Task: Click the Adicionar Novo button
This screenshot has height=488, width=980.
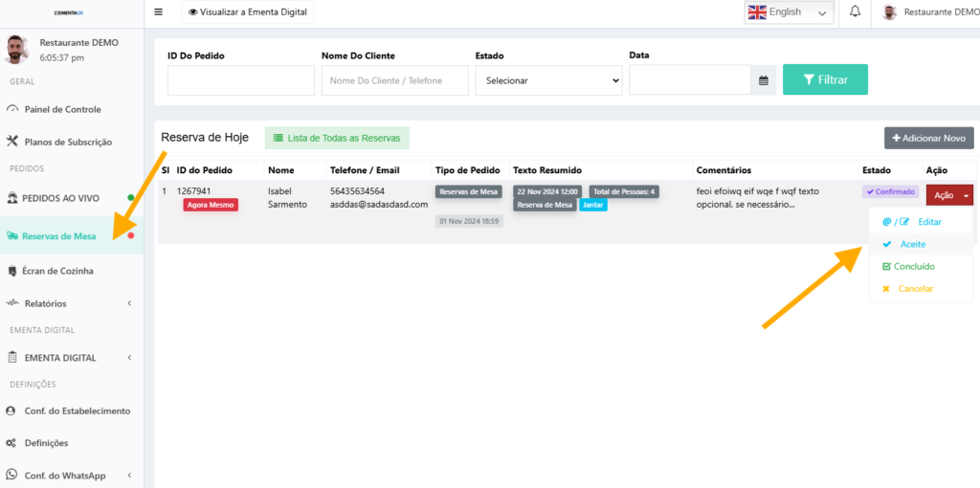Action: coord(928,138)
